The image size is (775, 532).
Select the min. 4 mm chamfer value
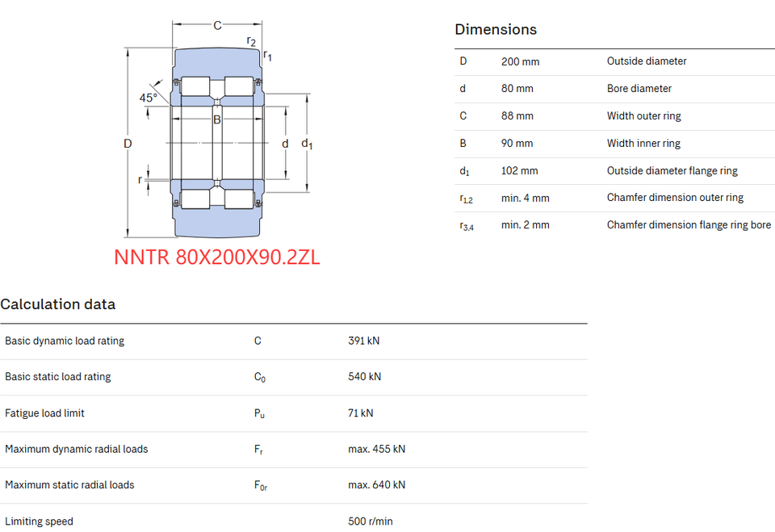point(525,199)
